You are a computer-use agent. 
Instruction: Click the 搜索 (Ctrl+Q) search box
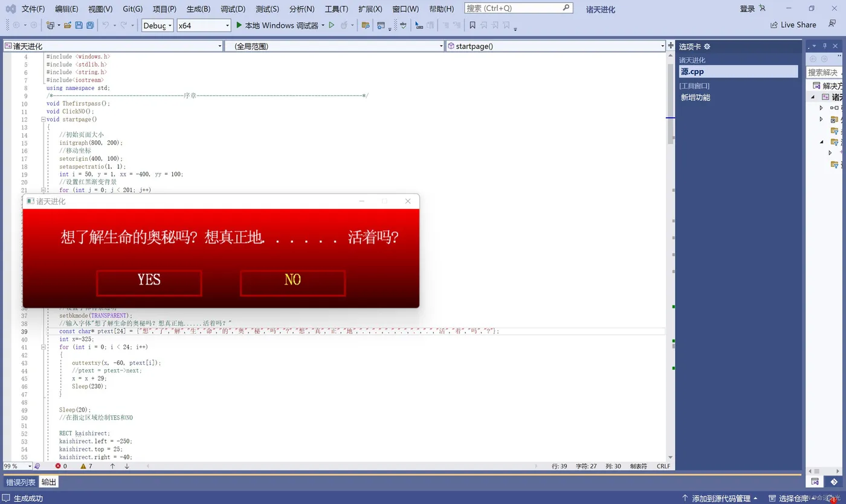click(518, 8)
